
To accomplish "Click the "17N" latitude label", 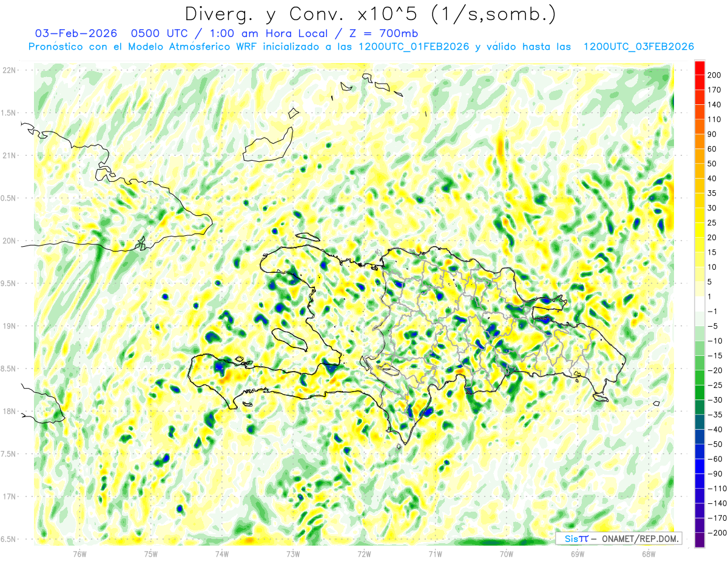I will (x=8, y=497).
